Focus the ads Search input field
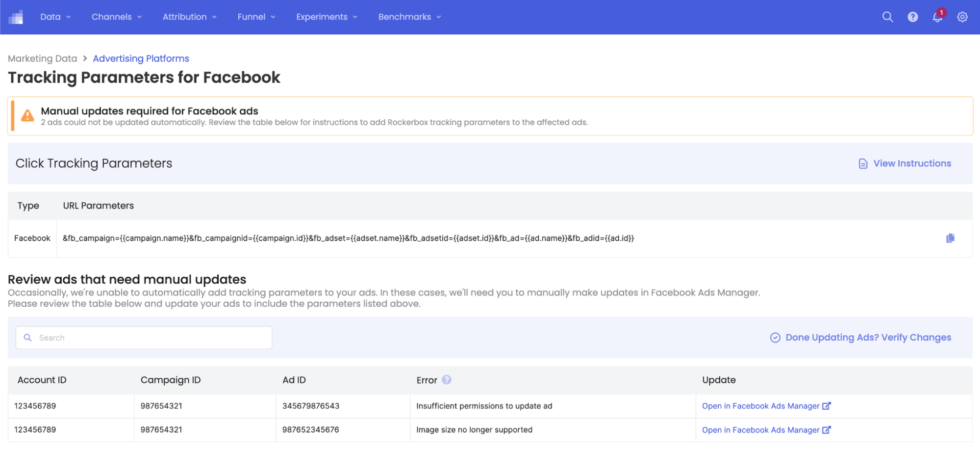The width and height of the screenshot is (980, 452). pos(144,338)
